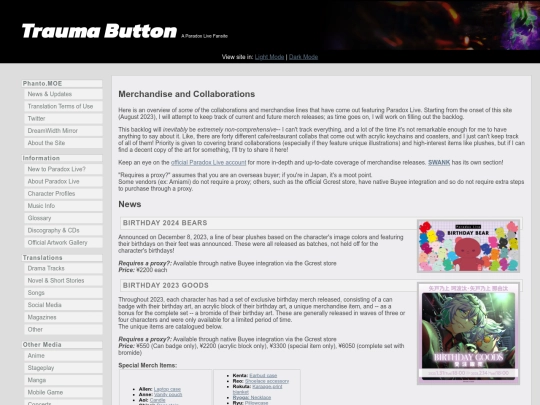Open Novel & Short Stories translations
540x405 pixels.
(63, 281)
